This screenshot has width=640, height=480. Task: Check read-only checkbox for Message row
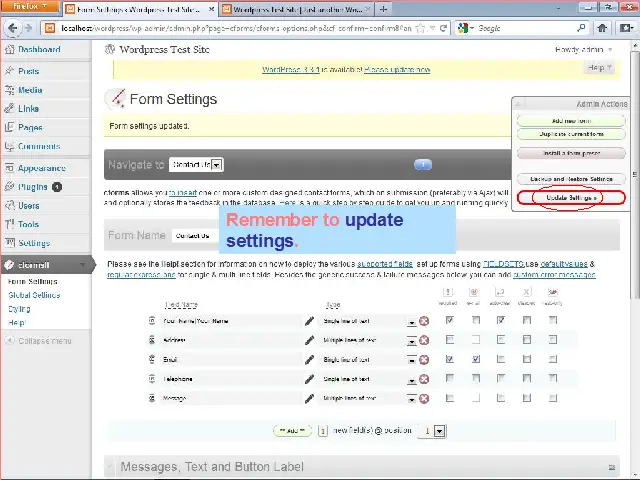553,398
